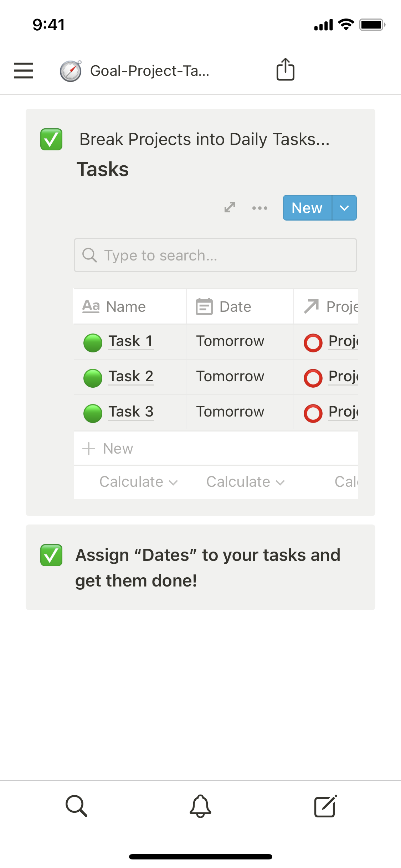Open the Task 2 page link

131,376
